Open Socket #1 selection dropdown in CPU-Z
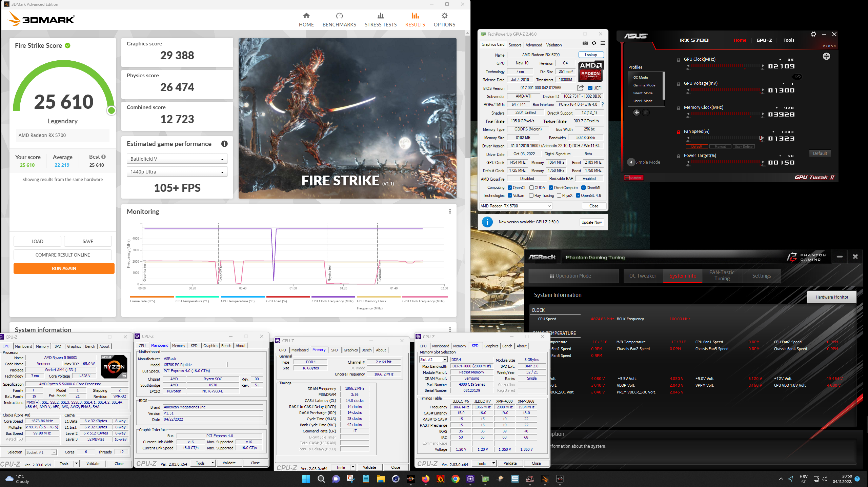The width and height of the screenshot is (868, 487). click(x=41, y=452)
